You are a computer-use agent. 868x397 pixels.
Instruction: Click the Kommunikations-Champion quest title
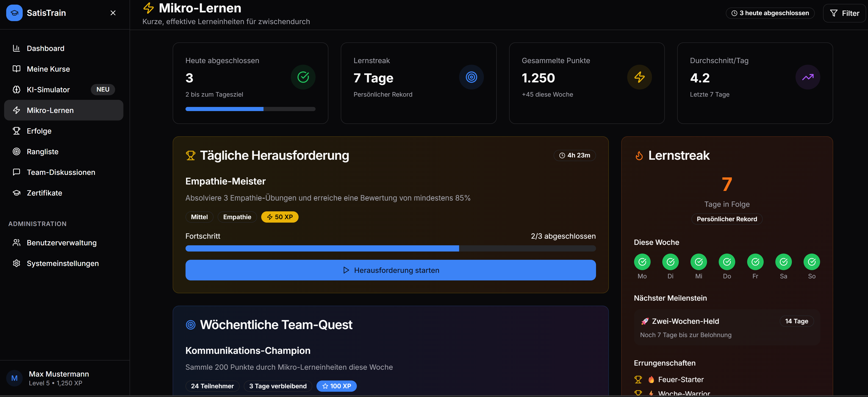tap(248, 350)
